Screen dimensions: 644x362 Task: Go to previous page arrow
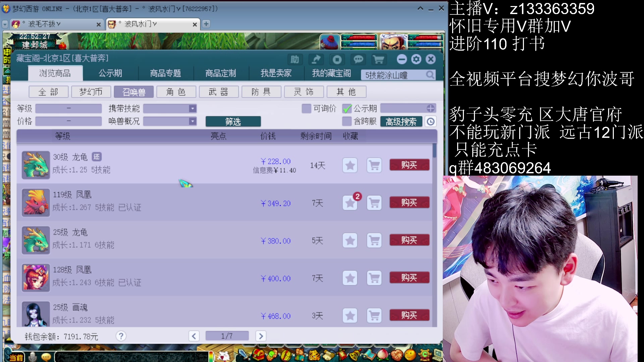coord(194,336)
